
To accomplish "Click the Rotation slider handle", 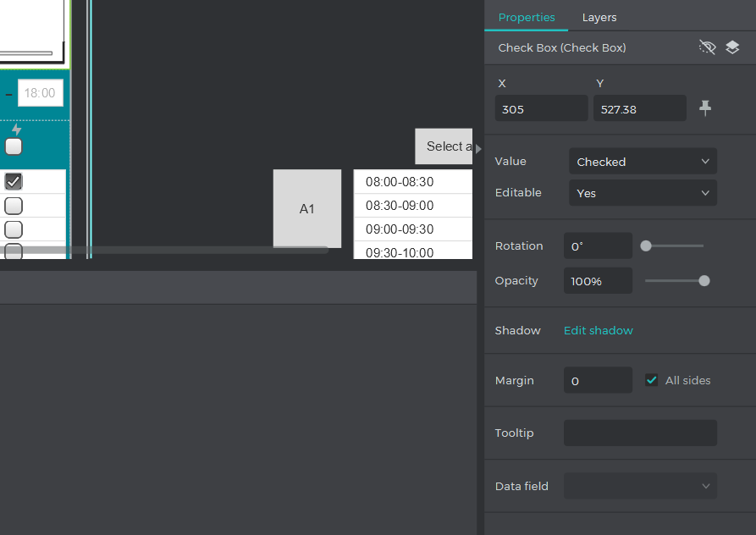I will 646,246.
